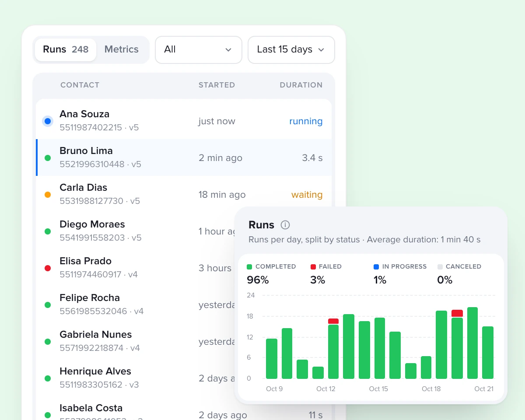This screenshot has height=420, width=525.
Task: Click the red FAILED legend swatch
Action: pyautogui.click(x=313, y=266)
